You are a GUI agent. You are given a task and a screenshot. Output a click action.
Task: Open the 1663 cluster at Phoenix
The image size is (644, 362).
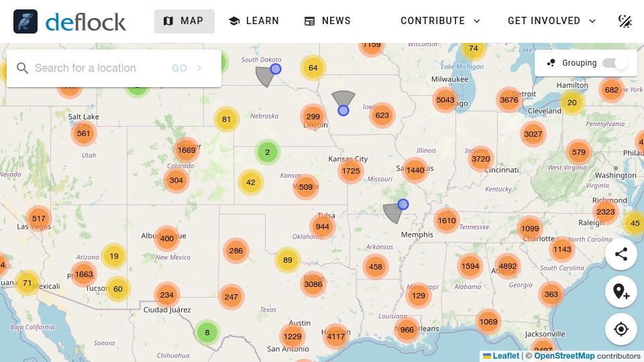(84, 274)
